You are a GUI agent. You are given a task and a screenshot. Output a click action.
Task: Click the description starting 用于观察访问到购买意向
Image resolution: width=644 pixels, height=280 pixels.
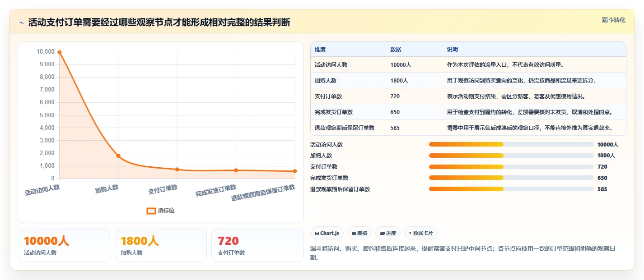click(x=522, y=81)
